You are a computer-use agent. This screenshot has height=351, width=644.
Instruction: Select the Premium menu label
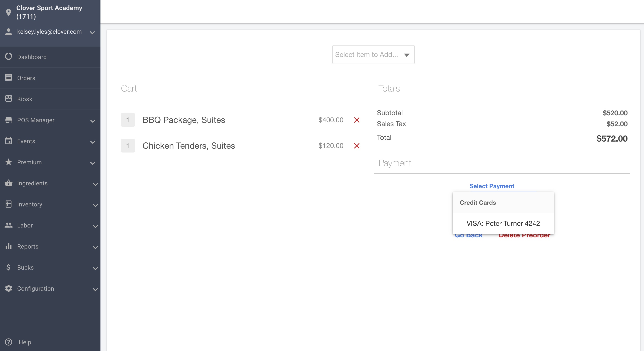29,162
